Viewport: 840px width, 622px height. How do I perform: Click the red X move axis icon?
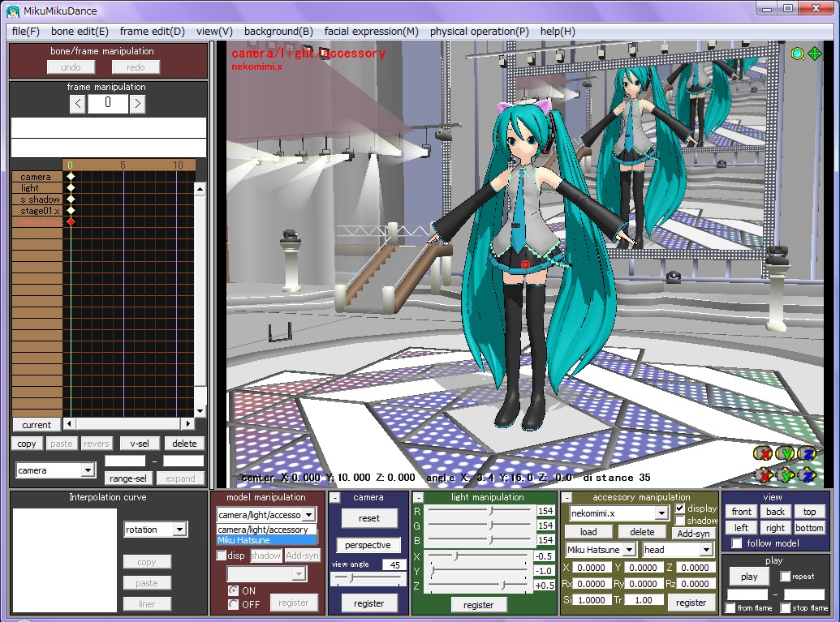(765, 474)
